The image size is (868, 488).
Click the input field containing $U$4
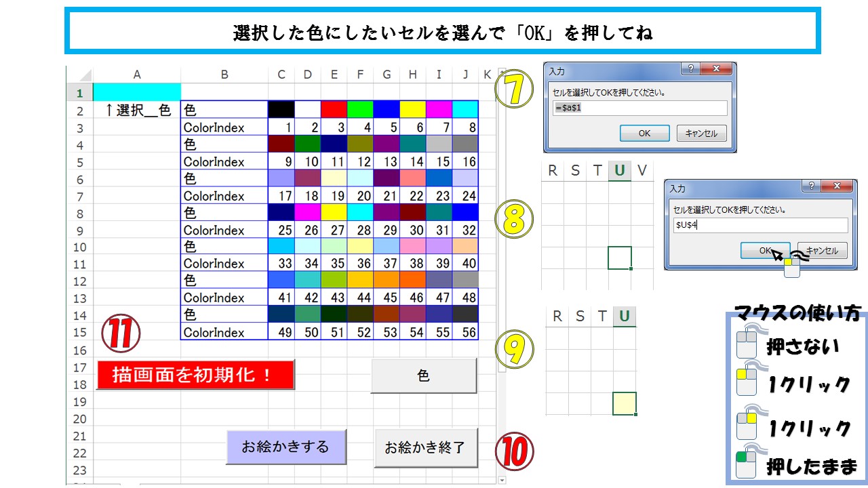[x=760, y=226]
